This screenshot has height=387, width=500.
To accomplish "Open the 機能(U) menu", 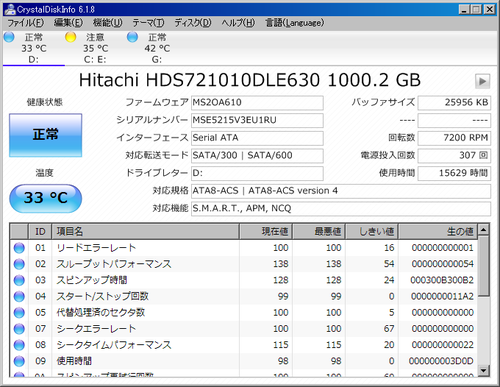I will tap(107, 23).
